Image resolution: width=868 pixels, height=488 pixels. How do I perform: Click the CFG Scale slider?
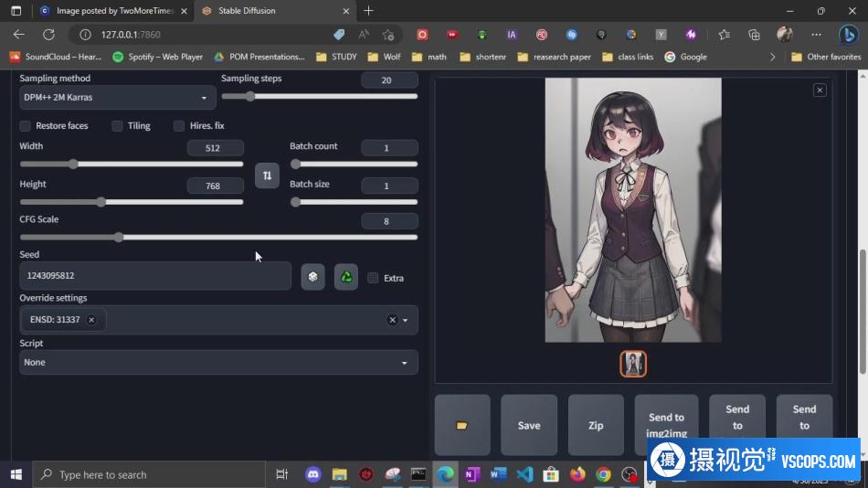(x=218, y=237)
